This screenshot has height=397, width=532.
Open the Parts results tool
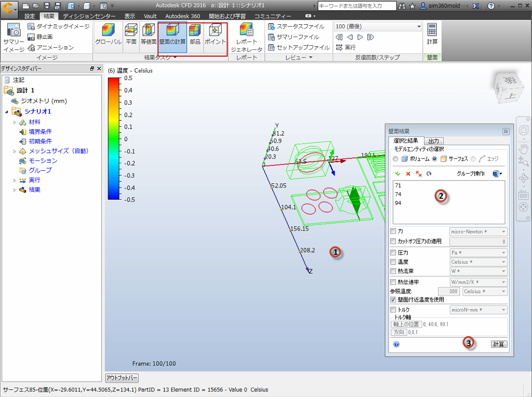pos(195,34)
